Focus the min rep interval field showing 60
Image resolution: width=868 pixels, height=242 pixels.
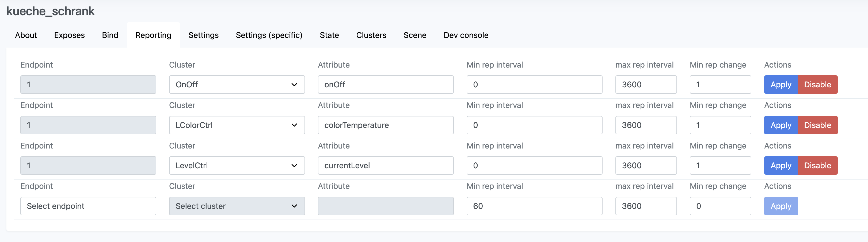click(534, 206)
